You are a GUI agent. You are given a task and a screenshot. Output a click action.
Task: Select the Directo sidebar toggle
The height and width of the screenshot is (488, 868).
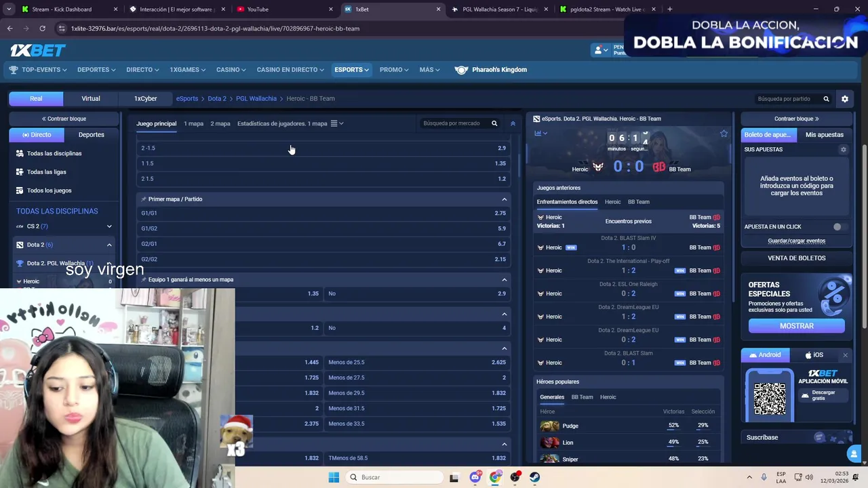(x=36, y=135)
